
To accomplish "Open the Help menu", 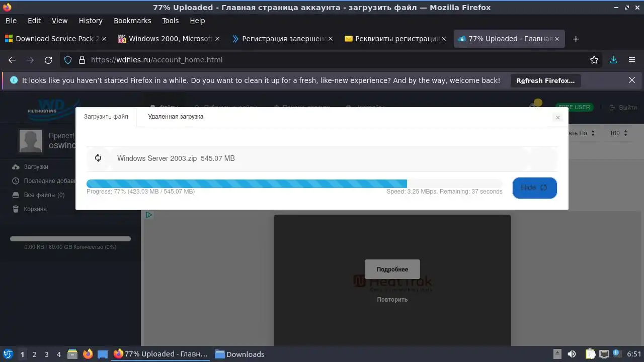I will click(x=197, y=21).
